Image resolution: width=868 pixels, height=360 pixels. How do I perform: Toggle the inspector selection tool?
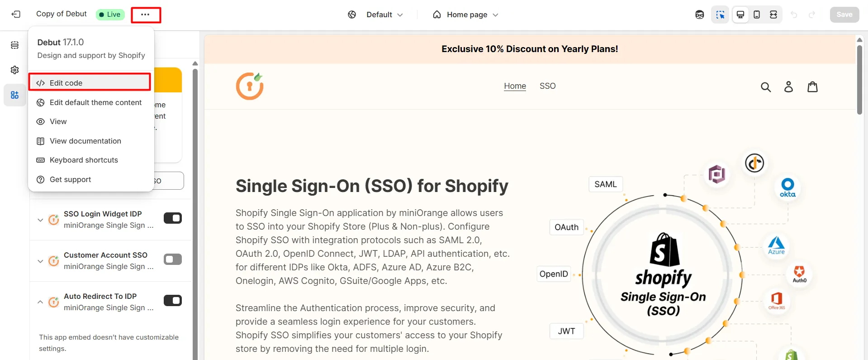(x=720, y=14)
